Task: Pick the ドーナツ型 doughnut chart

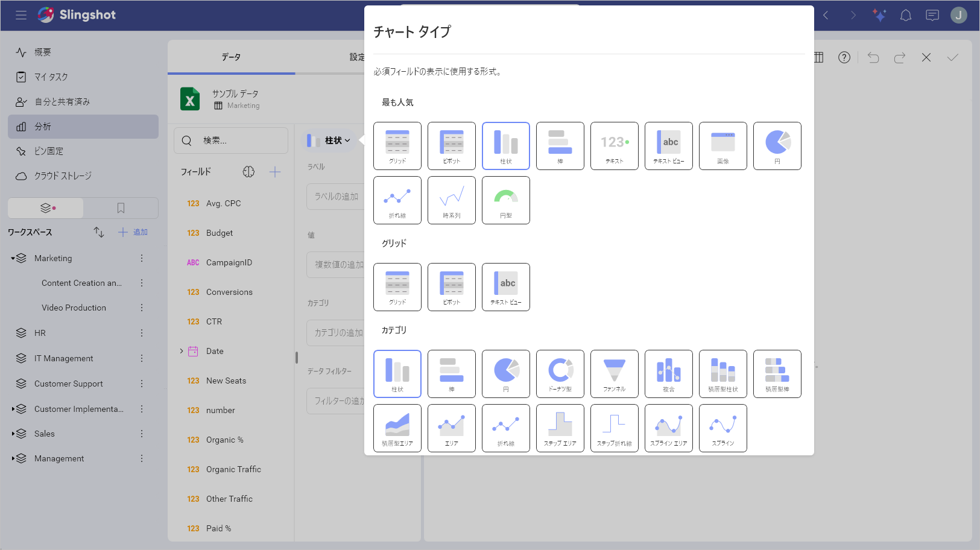Action: click(x=560, y=374)
